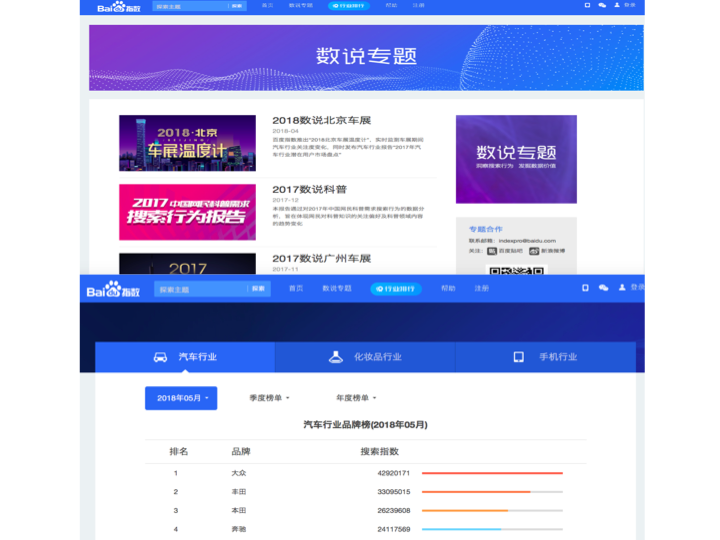This screenshot has width=720, height=540.
Task: Click the Baidu指数 logo in the lower page header
Action: 113,289
